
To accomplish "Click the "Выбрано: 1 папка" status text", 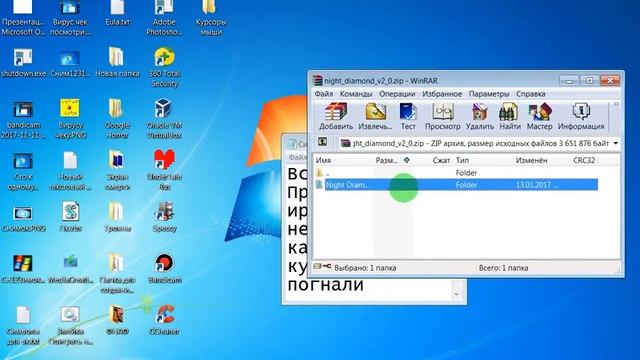I will pyautogui.click(x=365, y=268).
